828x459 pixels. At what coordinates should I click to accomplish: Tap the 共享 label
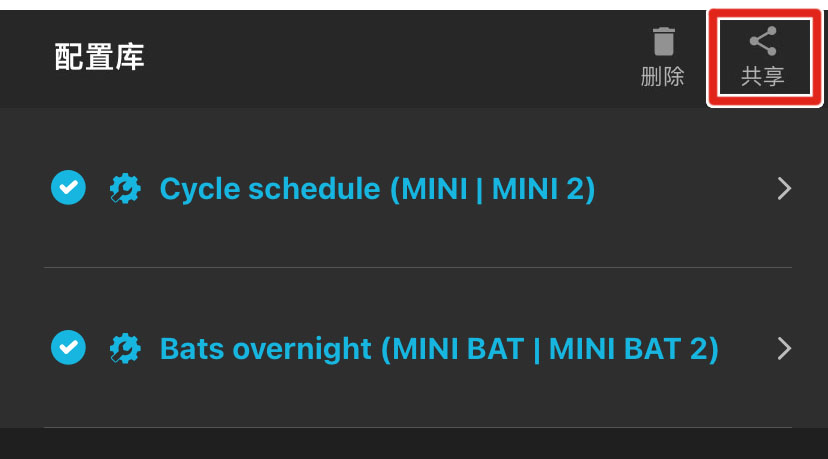coord(763,77)
